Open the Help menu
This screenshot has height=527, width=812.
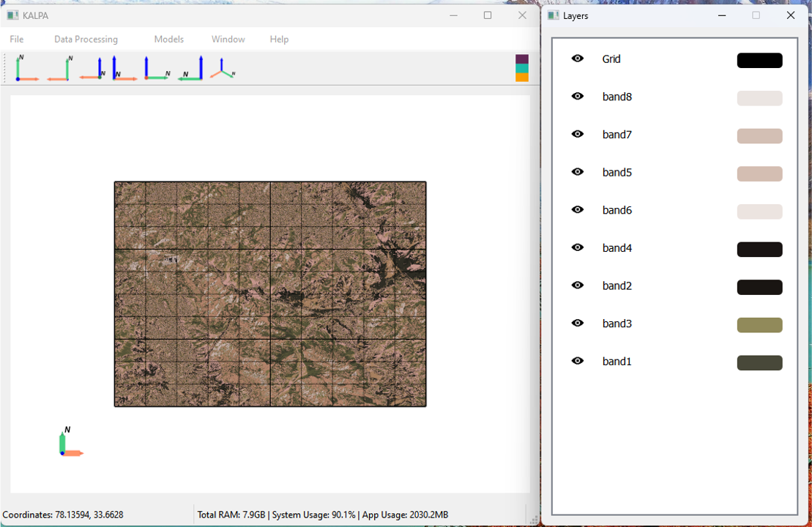279,40
